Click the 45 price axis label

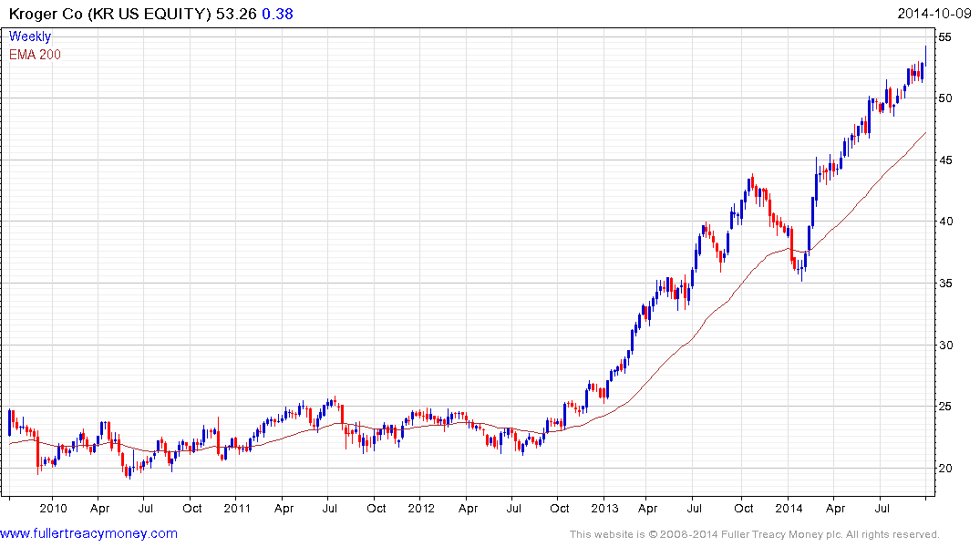tap(944, 160)
